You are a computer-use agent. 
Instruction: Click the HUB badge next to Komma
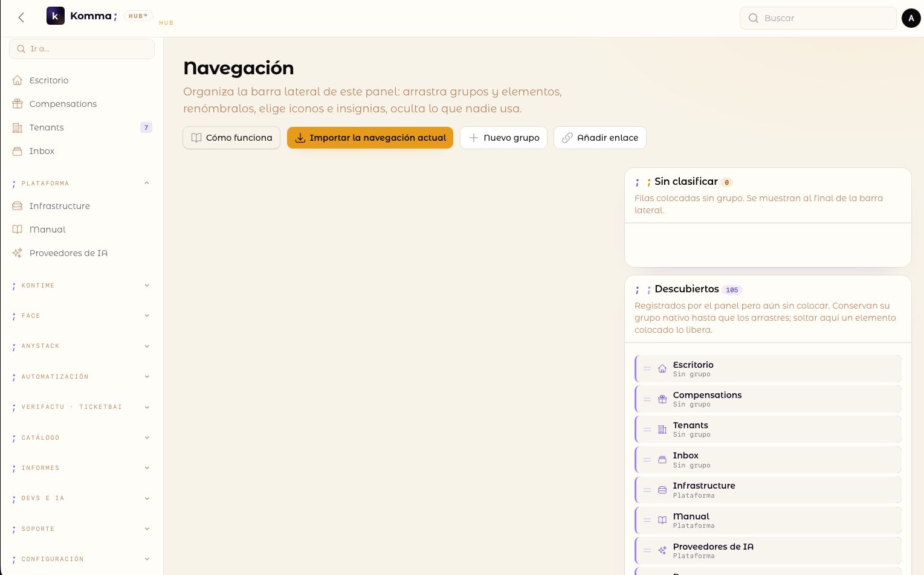coord(138,16)
